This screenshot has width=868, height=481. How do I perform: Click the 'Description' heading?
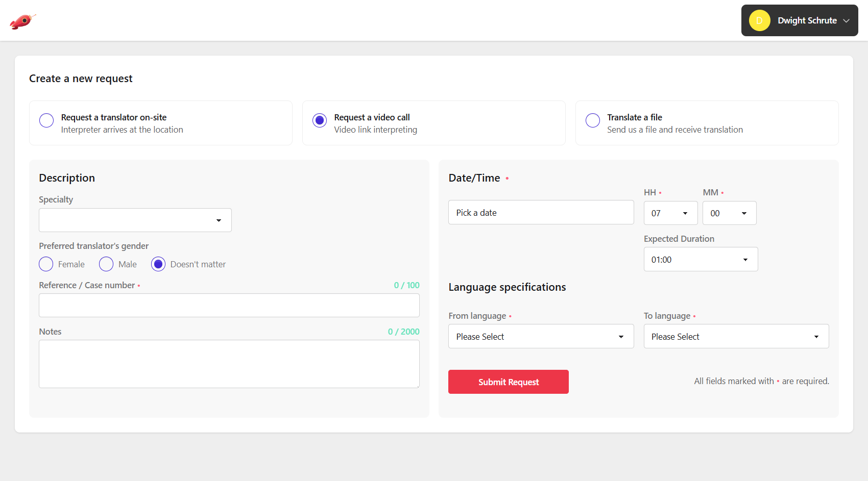click(x=67, y=178)
